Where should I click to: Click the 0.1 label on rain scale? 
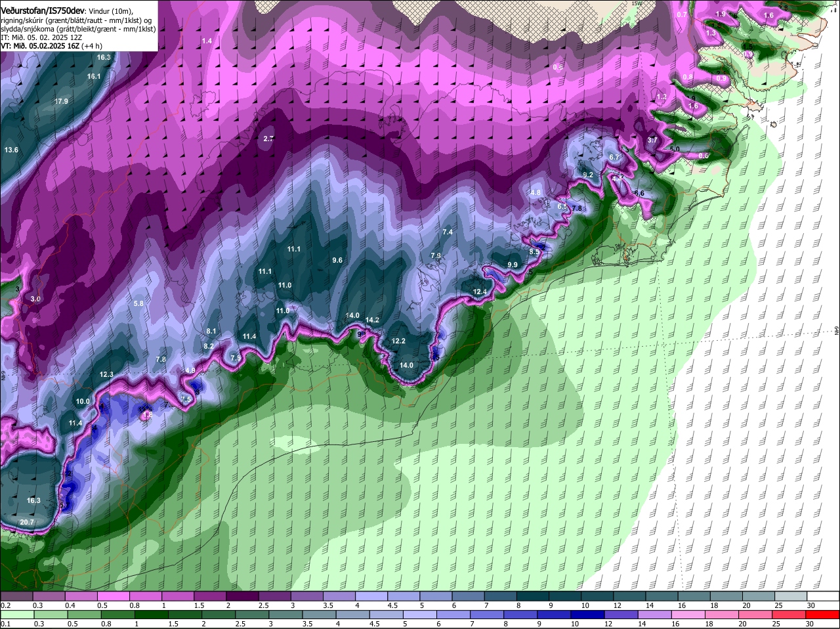(x=6, y=624)
